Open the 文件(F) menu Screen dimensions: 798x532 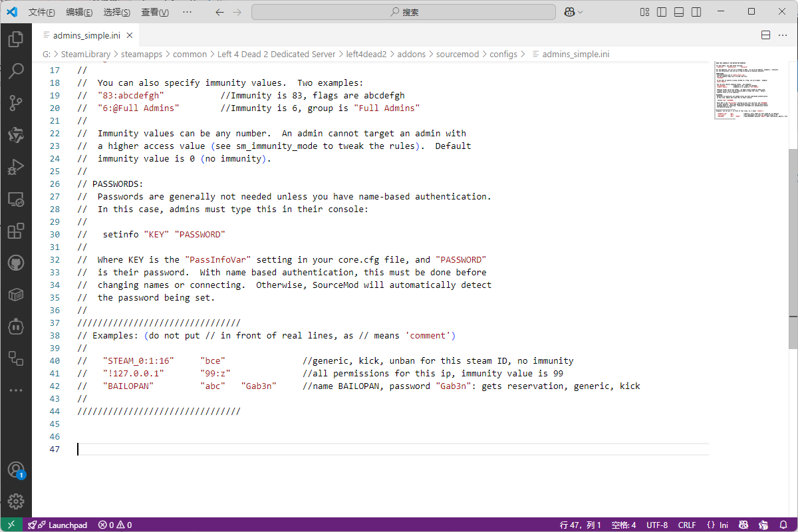coord(42,12)
